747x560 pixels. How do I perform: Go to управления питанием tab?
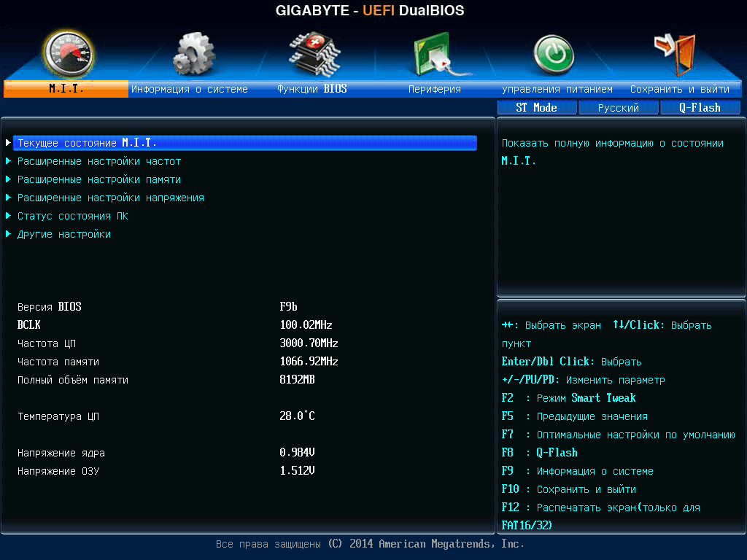coord(557,89)
